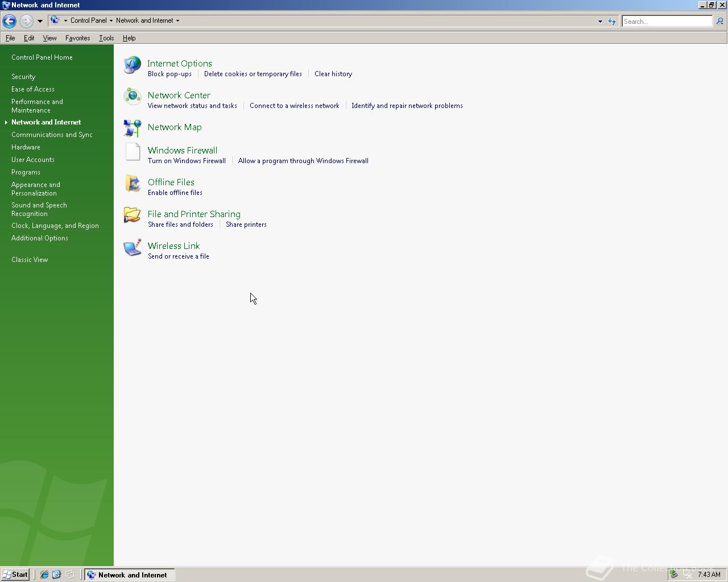
Task: Expand the Control Panel breadcrumb arrow
Action: (111, 20)
